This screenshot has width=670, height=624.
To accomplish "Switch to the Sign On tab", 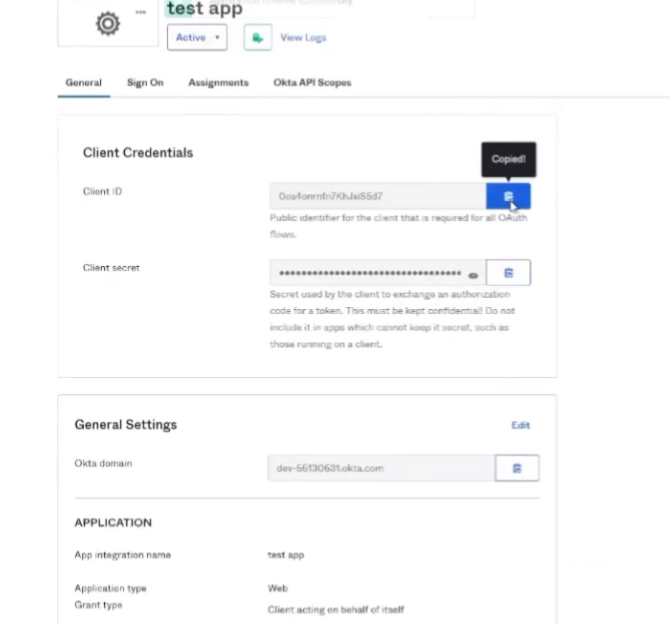I will click(x=145, y=82).
